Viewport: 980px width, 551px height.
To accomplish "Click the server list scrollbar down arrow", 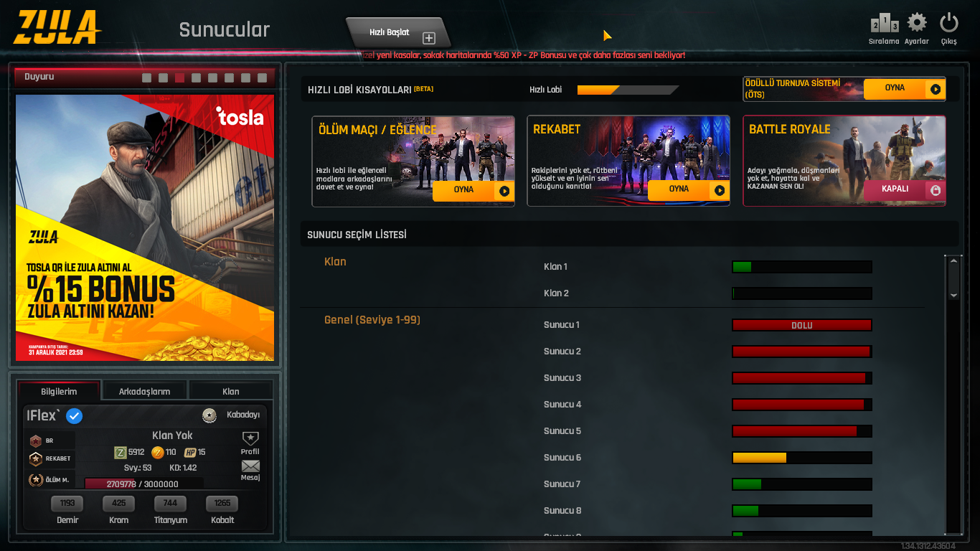I will [953, 295].
